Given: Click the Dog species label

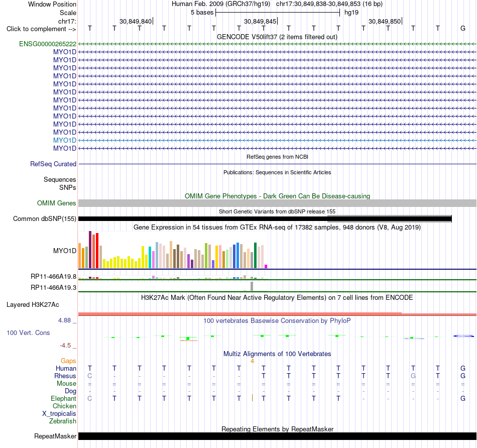Looking at the screenshot, I should point(70,391).
